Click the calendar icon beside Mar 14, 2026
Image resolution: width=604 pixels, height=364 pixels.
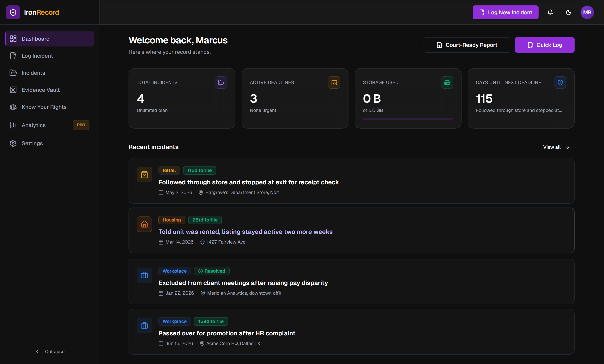click(161, 242)
